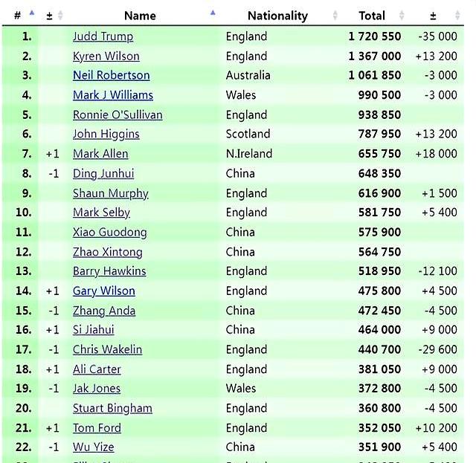Click the Nationality column header text

pos(277,16)
